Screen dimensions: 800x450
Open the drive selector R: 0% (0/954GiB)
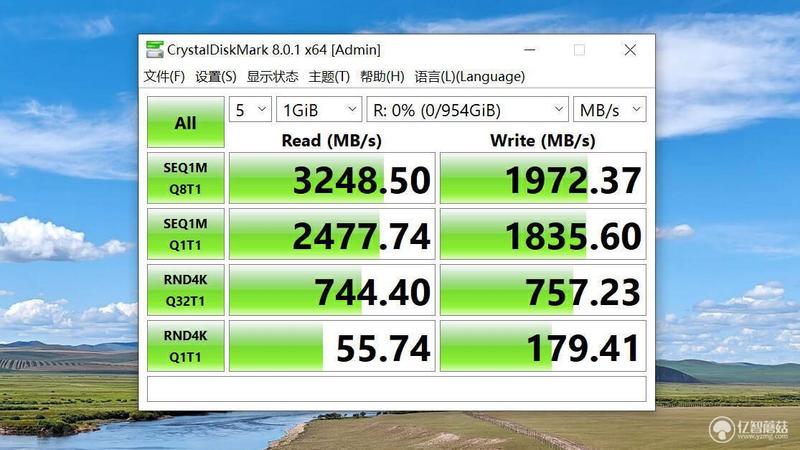[467, 109]
